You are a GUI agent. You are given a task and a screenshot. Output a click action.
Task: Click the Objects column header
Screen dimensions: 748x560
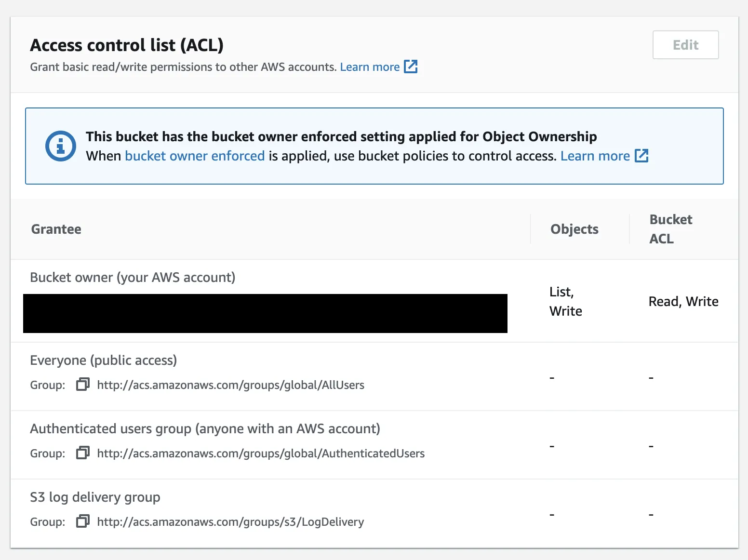(x=574, y=229)
